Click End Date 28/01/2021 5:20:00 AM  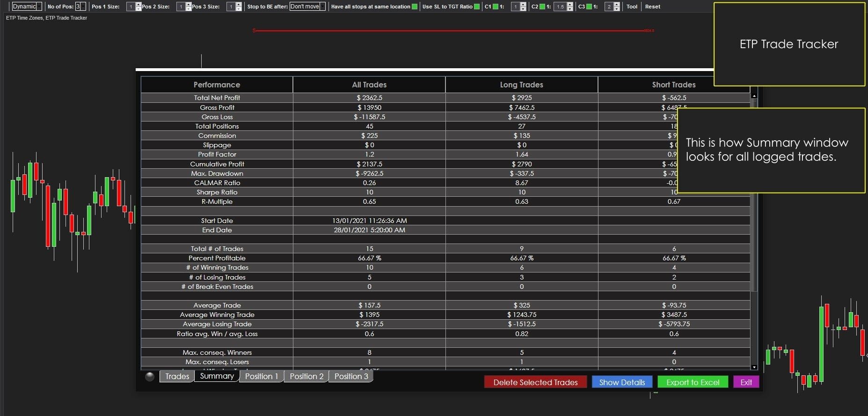pyautogui.click(x=369, y=230)
